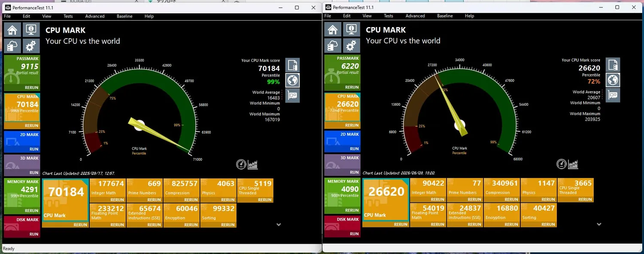
Task: Run the 2D MARK test in the 70184-score window
Action: 34,149
